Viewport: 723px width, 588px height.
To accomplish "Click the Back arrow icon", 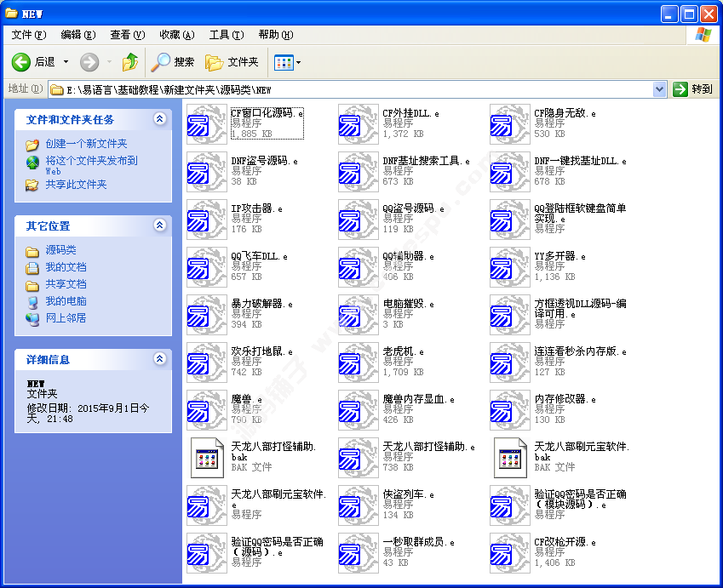I will [20, 62].
